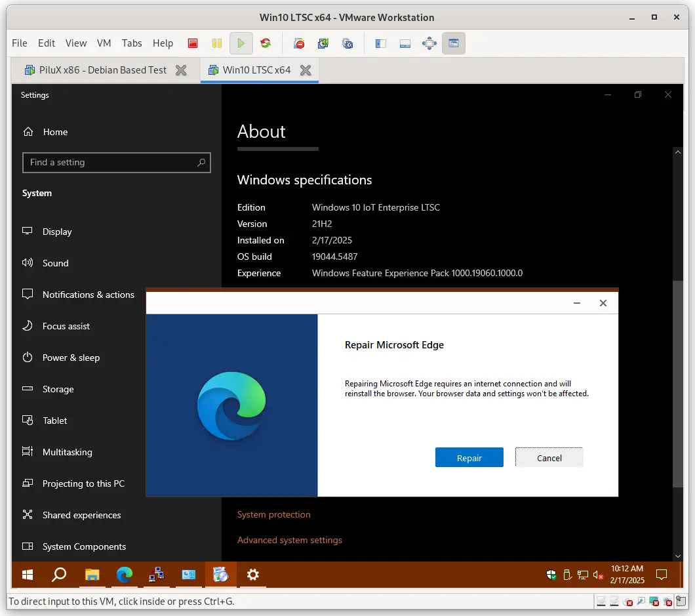Viewport: 695px width, 616px height.
Task: Launch Microsoft Edge from the guest taskbar
Action: pos(124,575)
